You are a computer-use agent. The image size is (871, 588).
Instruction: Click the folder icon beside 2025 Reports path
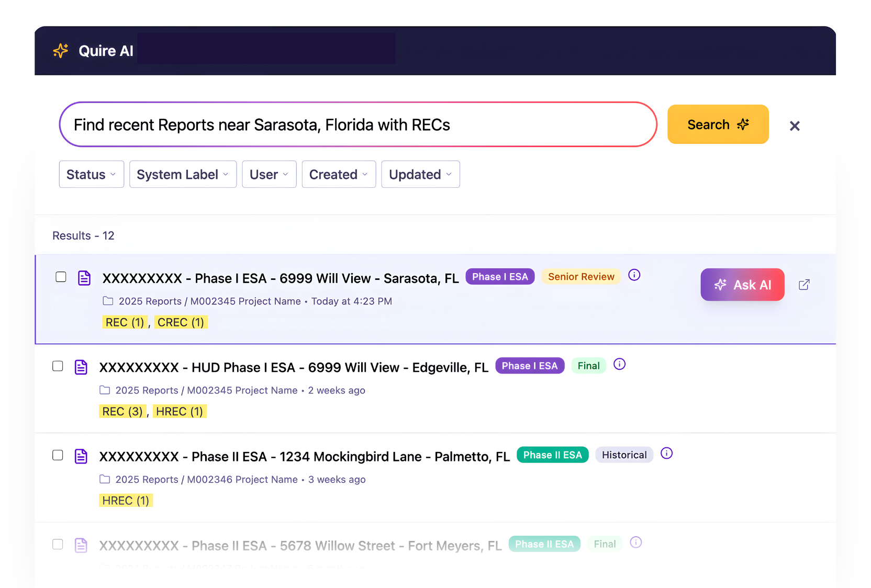pyautogui.click(x=108, y=301)
